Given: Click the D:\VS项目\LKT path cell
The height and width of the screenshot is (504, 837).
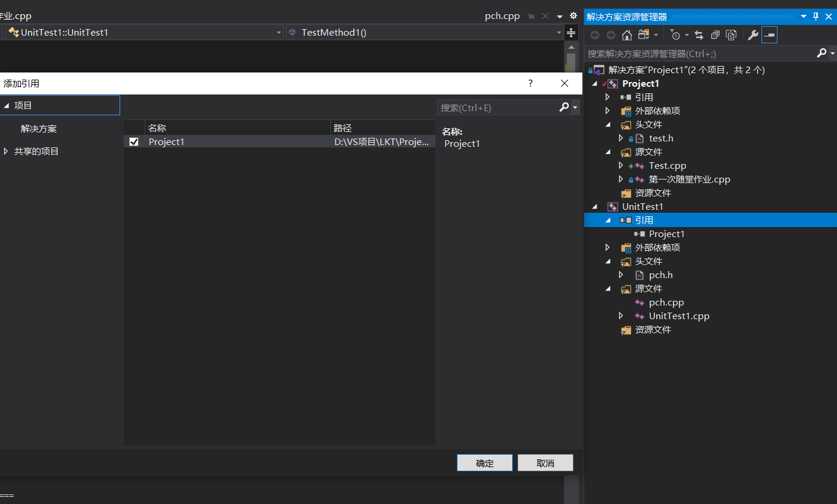Looking at the screenshot, I should (x=381, y=141).
